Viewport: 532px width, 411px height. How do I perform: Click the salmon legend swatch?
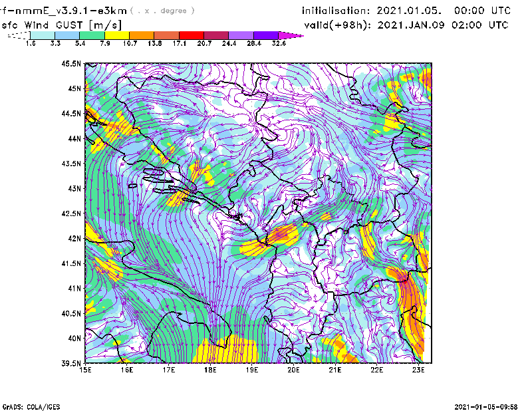click(167, 35)
